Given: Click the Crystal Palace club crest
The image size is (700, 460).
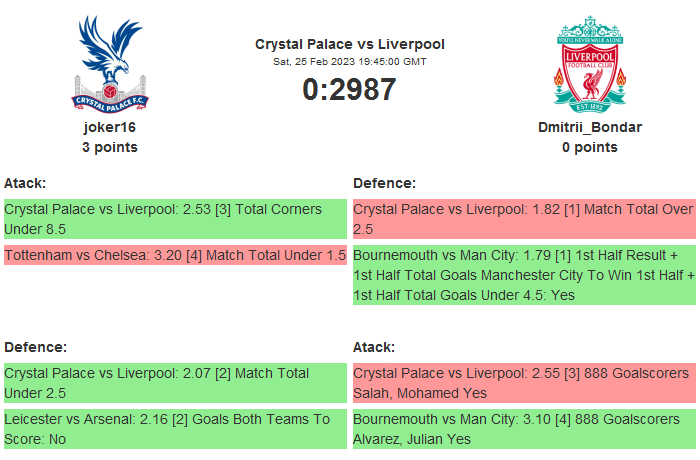Looking at the screenshot, I should 110,62.
